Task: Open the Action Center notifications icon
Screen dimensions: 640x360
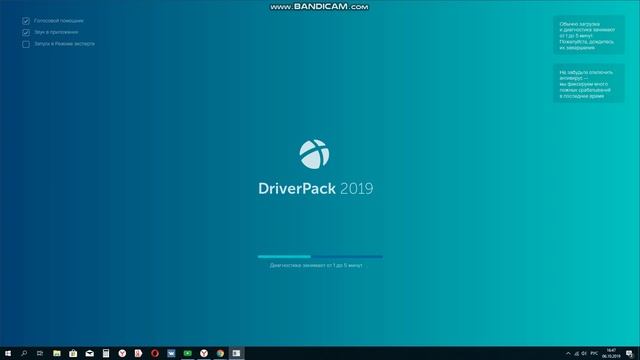Action: coord(629,353)
